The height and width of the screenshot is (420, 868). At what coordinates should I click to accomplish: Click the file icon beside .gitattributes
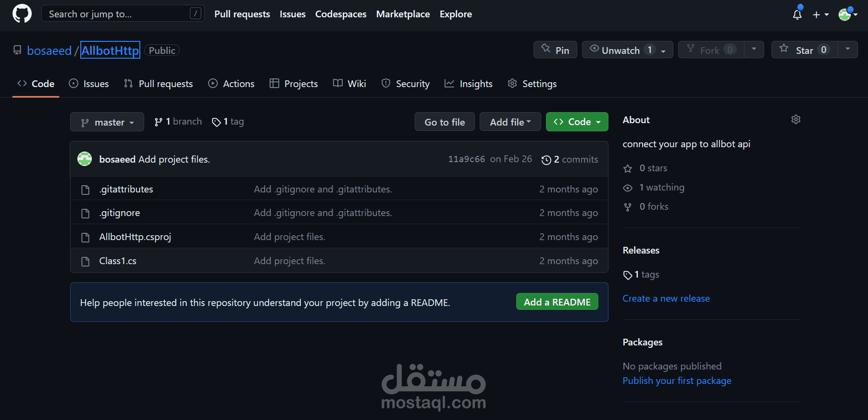click(86, 190)
